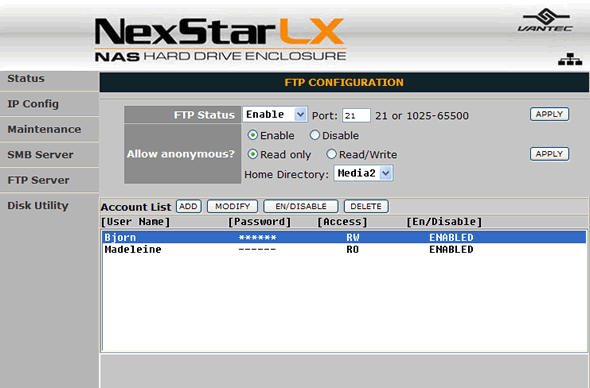
Task: Click the [En/Disable] column header
Action: point(444,222)
